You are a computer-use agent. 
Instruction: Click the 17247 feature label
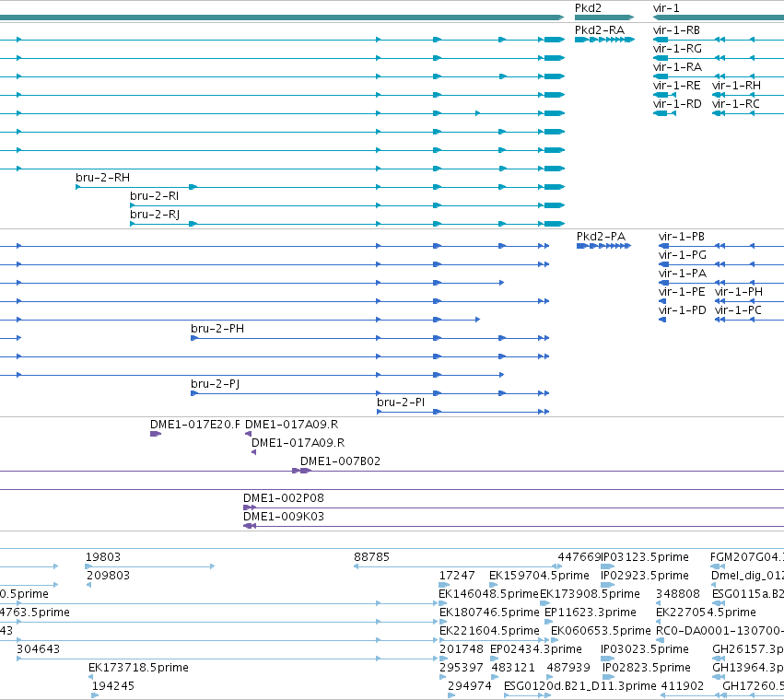pos(457,576)
